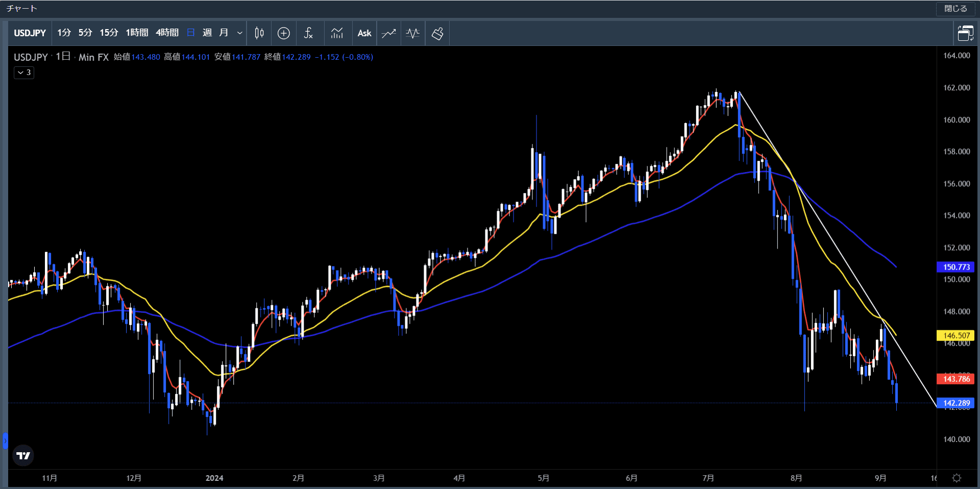Viewport: 980px width, 489px height.
Task: Switch to the 1時間 timeframe
Action: (137, 33)
